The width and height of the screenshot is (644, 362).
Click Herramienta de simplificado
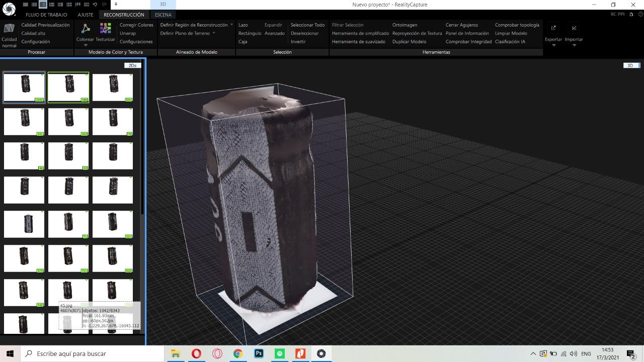[360, 33]
